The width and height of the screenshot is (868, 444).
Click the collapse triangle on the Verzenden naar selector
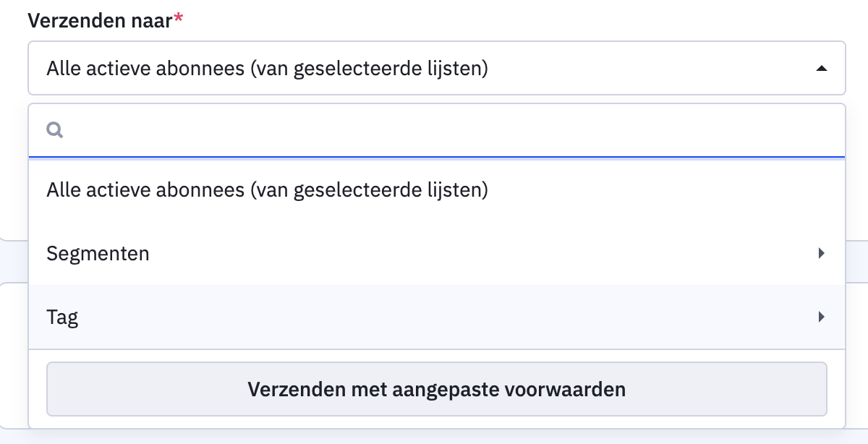[x=821, y=68]
